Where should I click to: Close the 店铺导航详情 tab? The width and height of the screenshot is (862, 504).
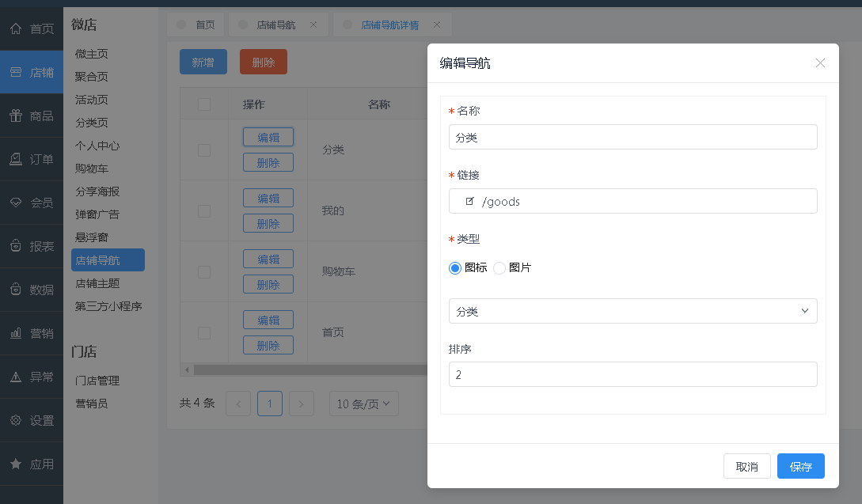436,25
